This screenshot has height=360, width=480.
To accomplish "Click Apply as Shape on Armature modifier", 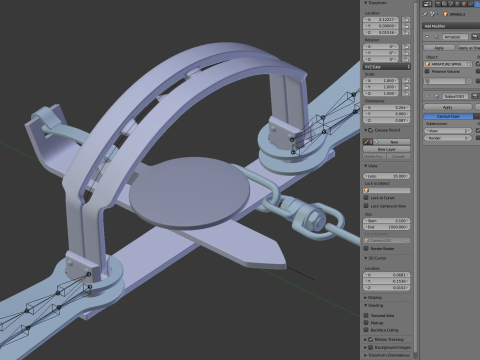I will click(x=469, y=48).
